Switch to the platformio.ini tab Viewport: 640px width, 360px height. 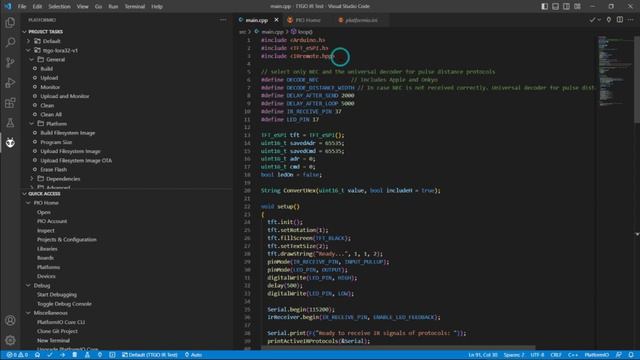click(x=362, y=20)
